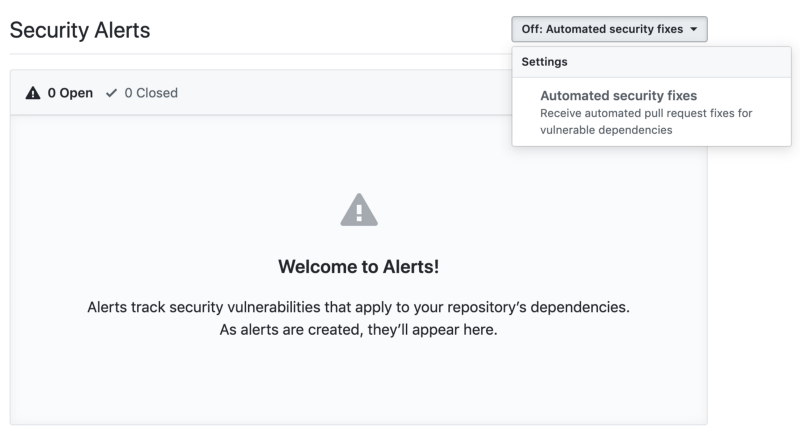Image resolution: width=800 pixels, height=440 pixels.
Task: Show the 0 Open alerts list
Action: tap(59, 93)
